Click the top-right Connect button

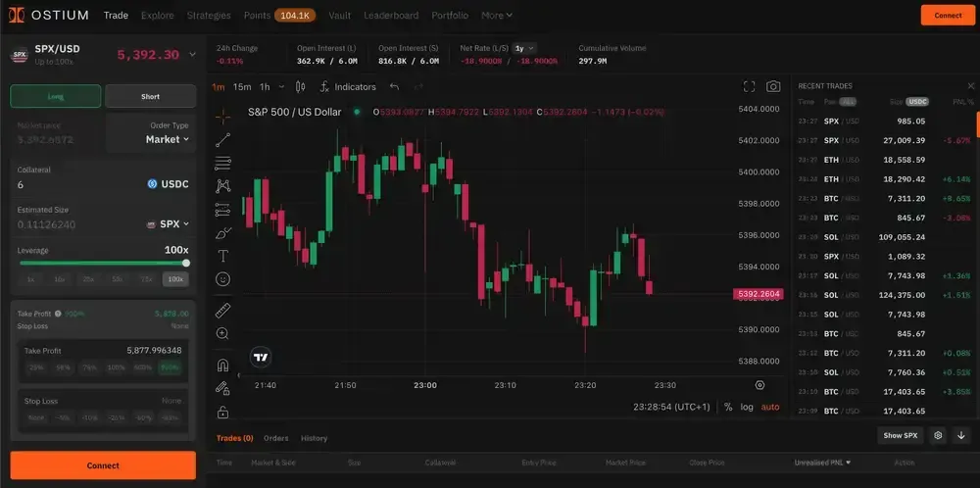(948, 15)
